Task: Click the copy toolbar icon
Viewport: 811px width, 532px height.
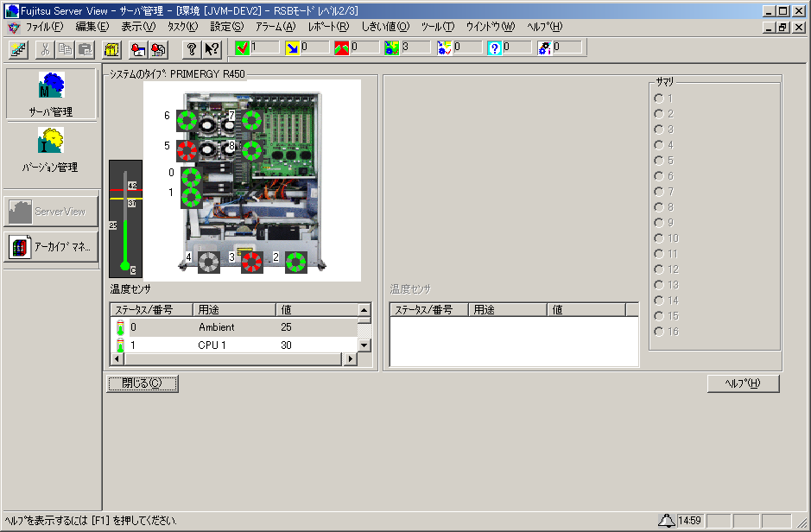Action: coord(65,49)
